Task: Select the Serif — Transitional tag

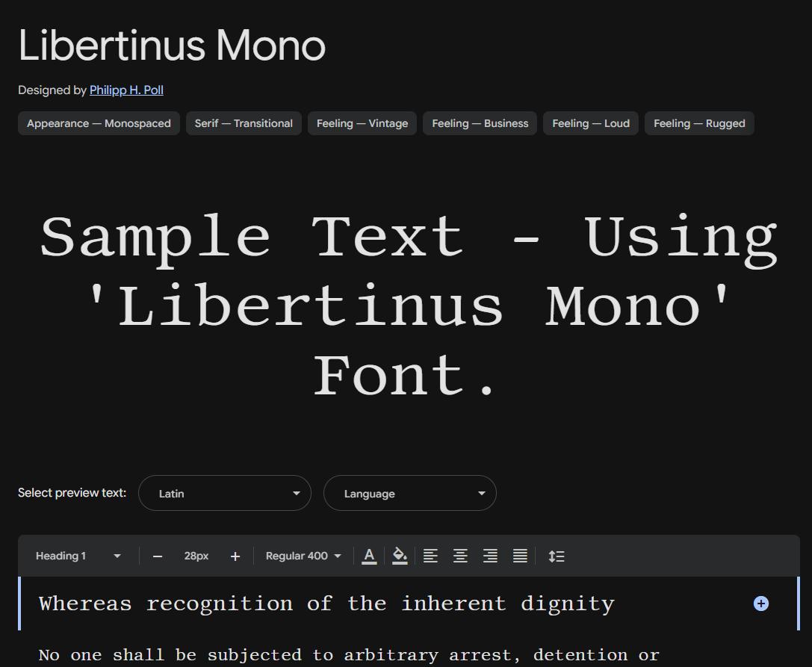Action: coord(244,123)
